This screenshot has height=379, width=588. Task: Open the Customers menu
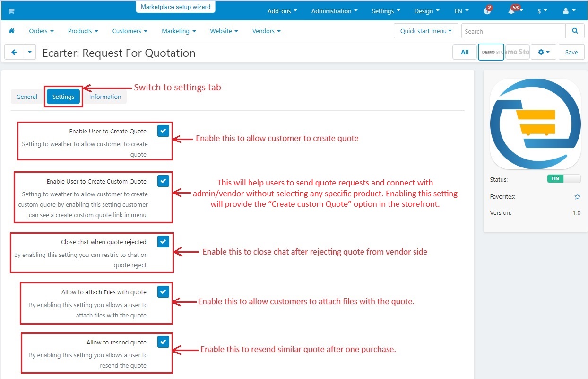[130, 31]
